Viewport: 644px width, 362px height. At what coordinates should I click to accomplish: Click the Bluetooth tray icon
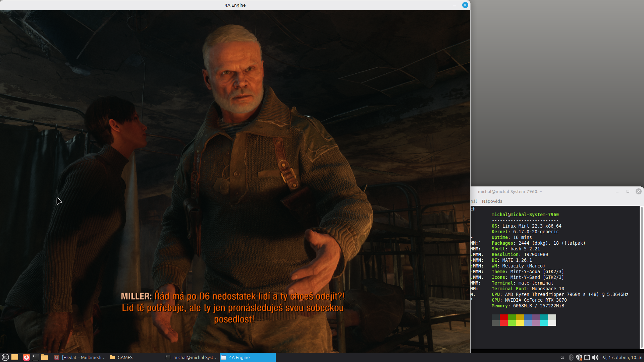click(571, 357)
